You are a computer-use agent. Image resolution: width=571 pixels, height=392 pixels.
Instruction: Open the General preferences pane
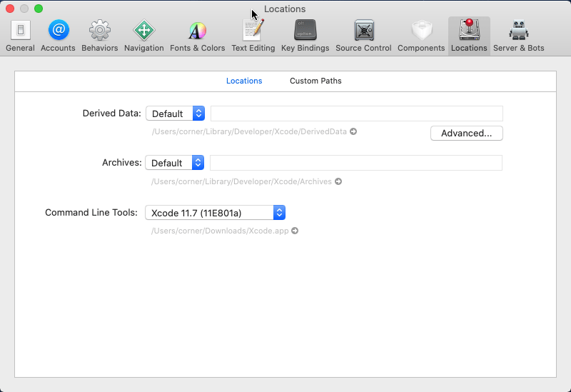coord(21,36)
